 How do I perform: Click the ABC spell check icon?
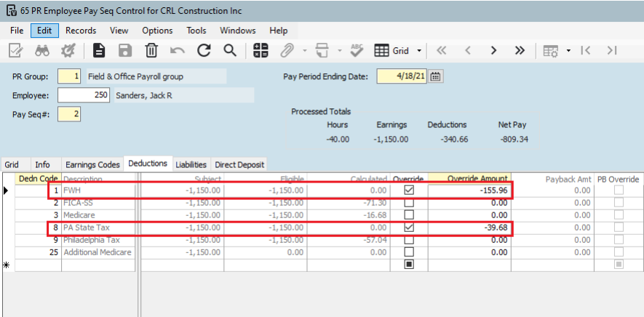357,50
